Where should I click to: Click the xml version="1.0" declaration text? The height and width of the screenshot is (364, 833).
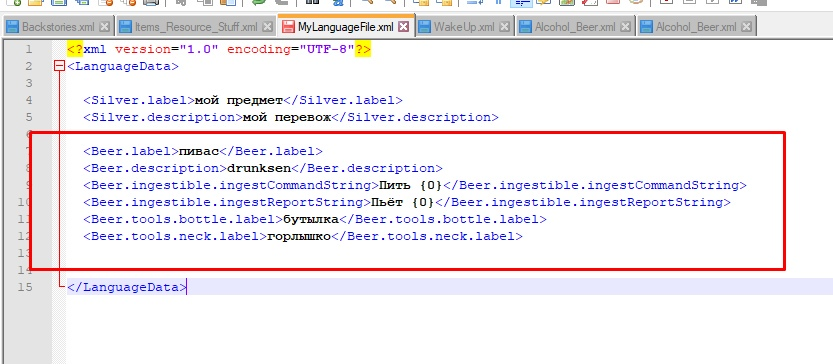151,49
